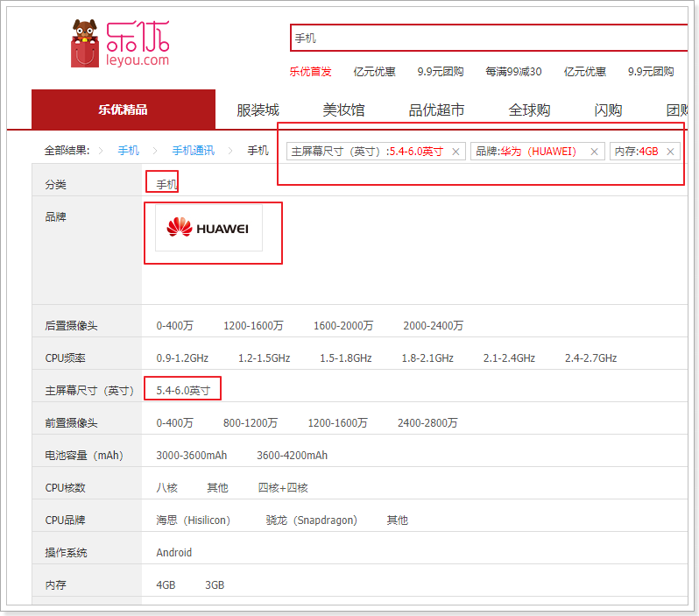Select 八核 CPU core option
The width and height of the screenshot is (699, 616).
click(x=166, y=488)
